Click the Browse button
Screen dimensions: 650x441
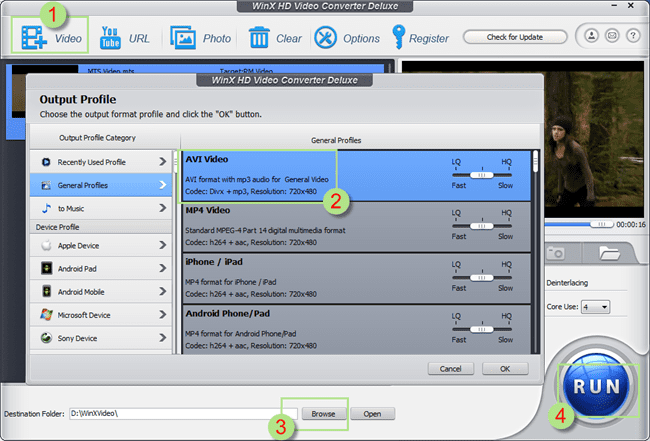323,414
